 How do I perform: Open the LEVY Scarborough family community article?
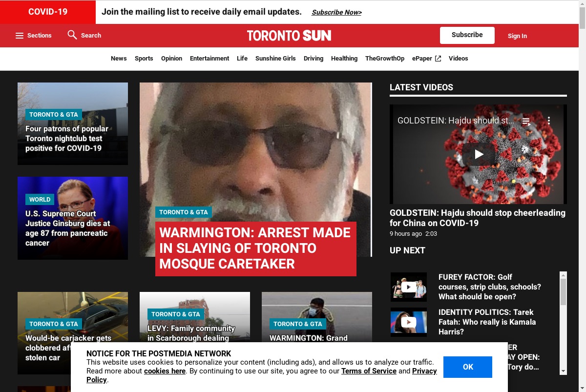click(191, 333)
